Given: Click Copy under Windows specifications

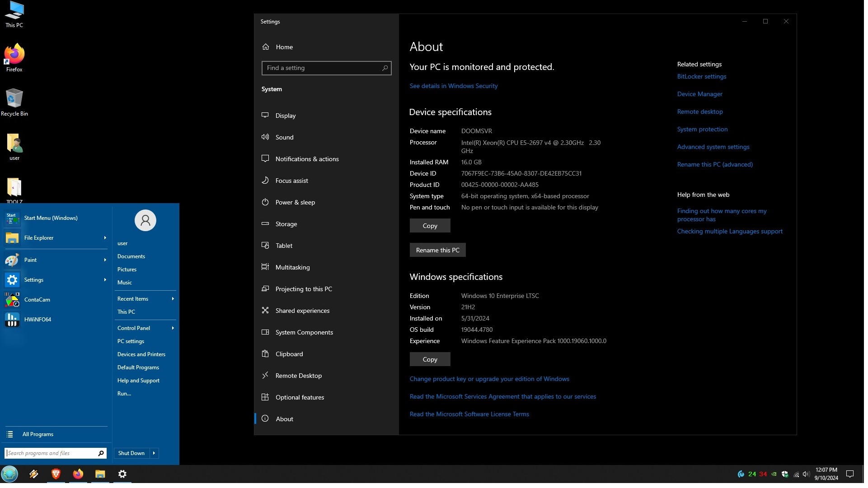Looking at the screenshot, I should coord(430,359).
